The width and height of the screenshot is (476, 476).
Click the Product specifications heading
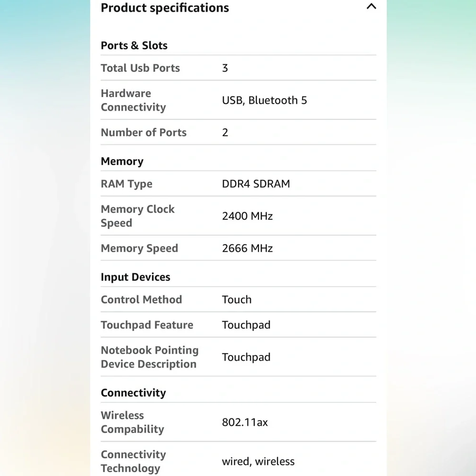point(165,8)
